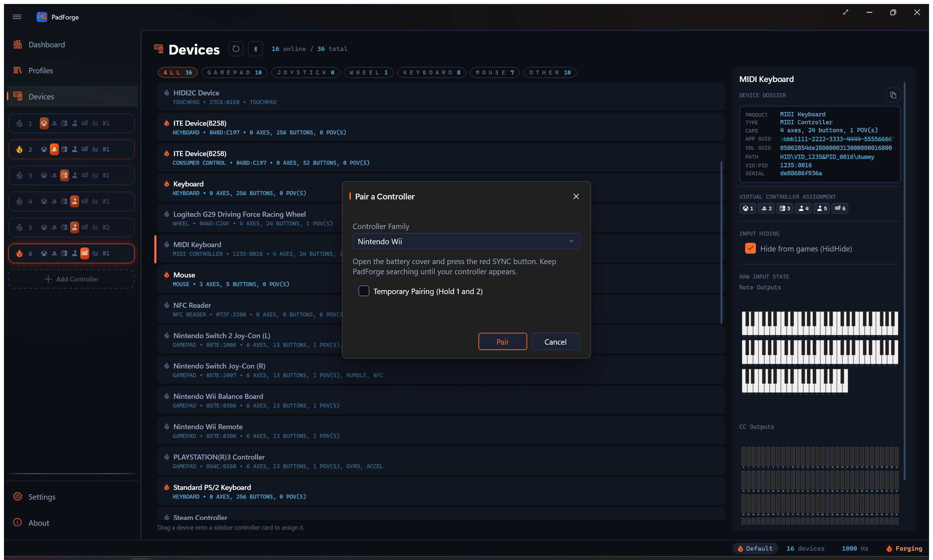Click the Pair button

coord(503,342)
